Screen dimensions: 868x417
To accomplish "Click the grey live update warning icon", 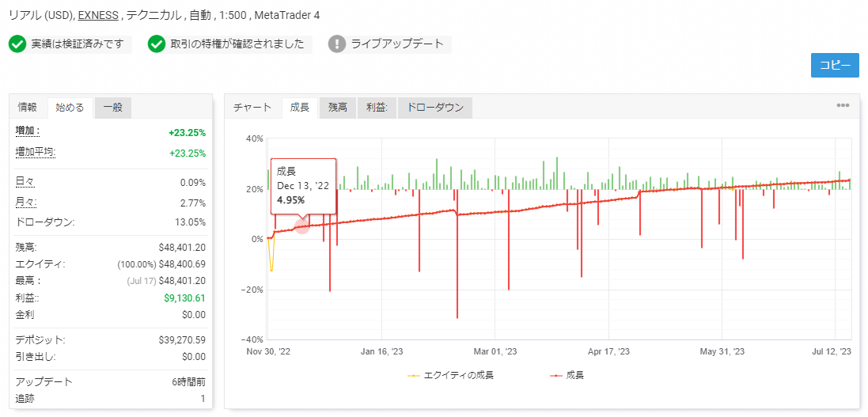I will (x=337, y=44).
